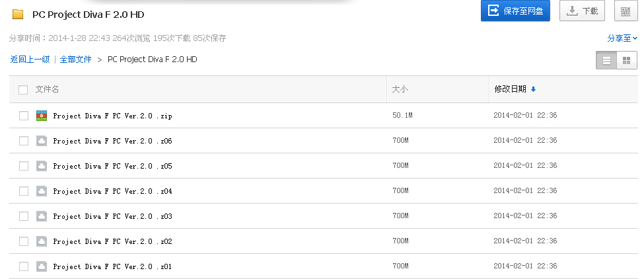Go back via 返回上一级 link

tap(30, 60)
